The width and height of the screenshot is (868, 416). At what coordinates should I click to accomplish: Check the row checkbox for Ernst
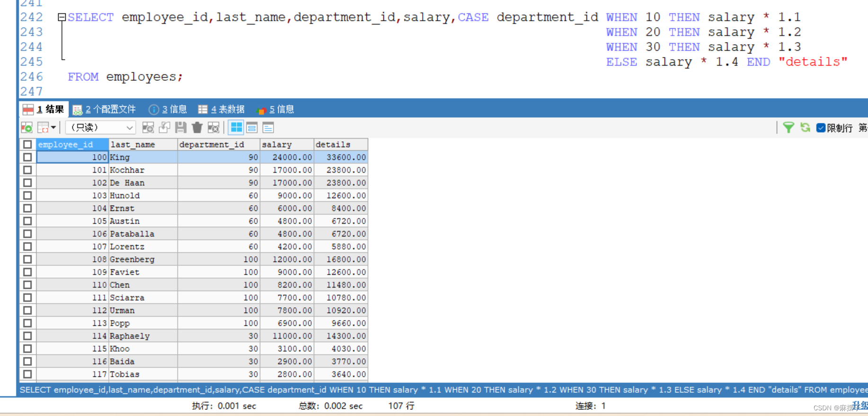(27, 208)
